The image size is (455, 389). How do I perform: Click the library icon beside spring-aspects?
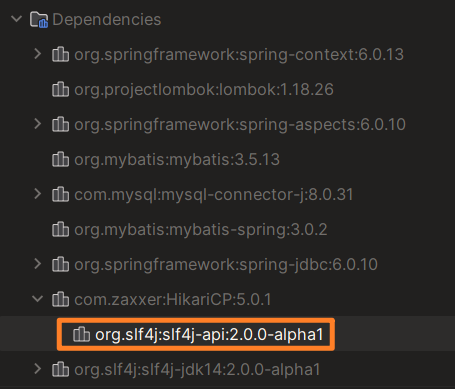[61, 124]
